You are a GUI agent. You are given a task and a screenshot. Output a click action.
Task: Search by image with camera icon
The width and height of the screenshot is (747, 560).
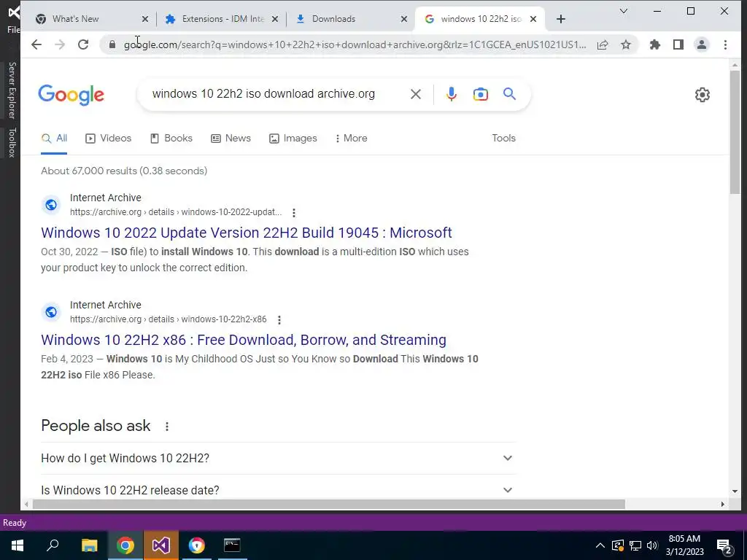click(x=480, y=94)
